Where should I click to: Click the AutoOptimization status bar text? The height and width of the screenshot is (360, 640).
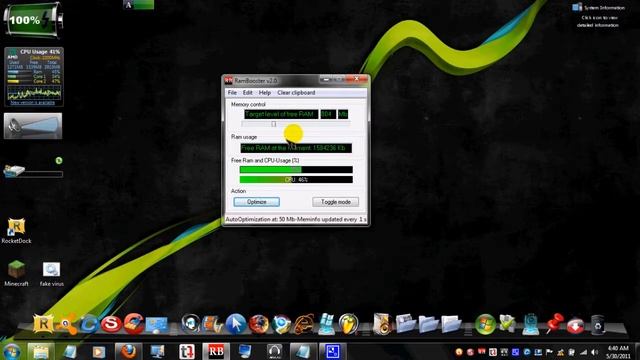coord(296,219)
